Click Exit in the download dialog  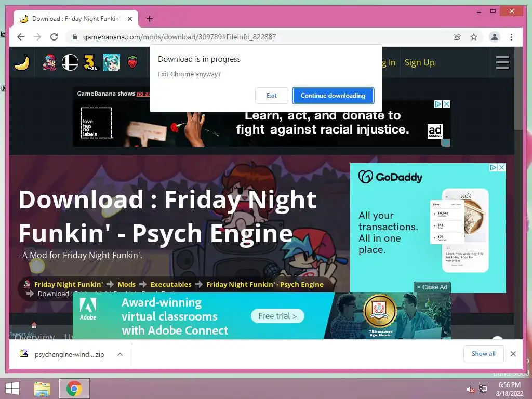(x=271, y=96)
